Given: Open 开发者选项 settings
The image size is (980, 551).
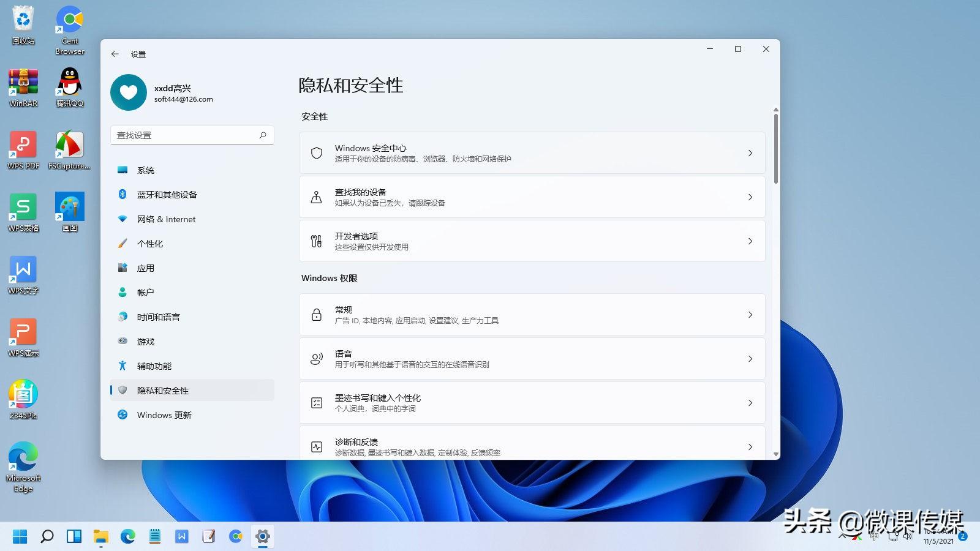Looking at the screenshot, I should 530,241.
